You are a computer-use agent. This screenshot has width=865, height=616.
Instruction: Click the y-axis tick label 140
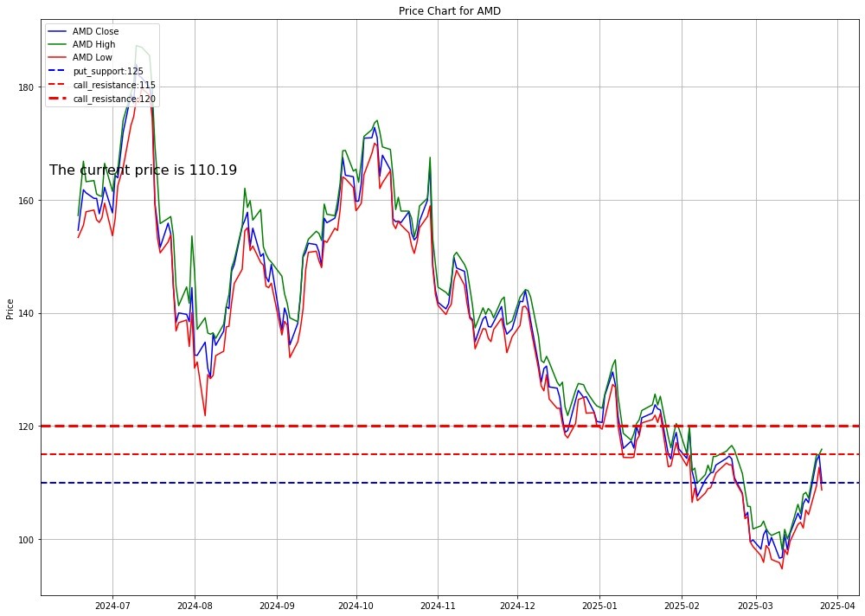[26, 313]
